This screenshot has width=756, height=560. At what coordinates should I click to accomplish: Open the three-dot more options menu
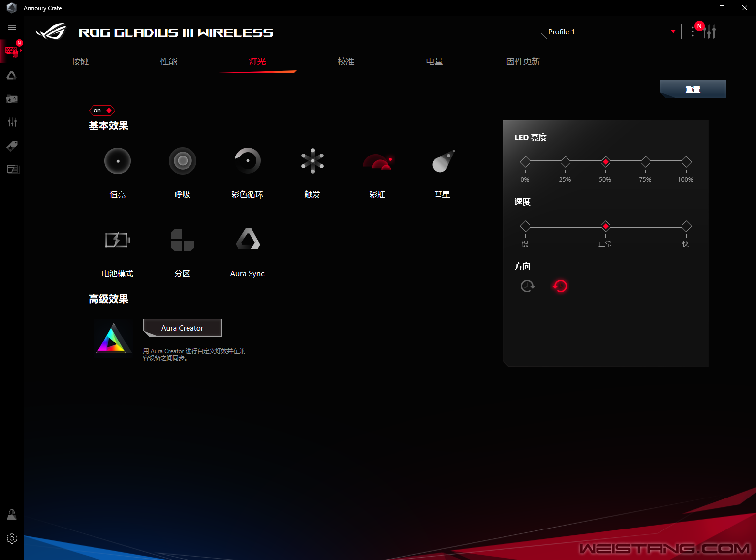coord(693,32)
